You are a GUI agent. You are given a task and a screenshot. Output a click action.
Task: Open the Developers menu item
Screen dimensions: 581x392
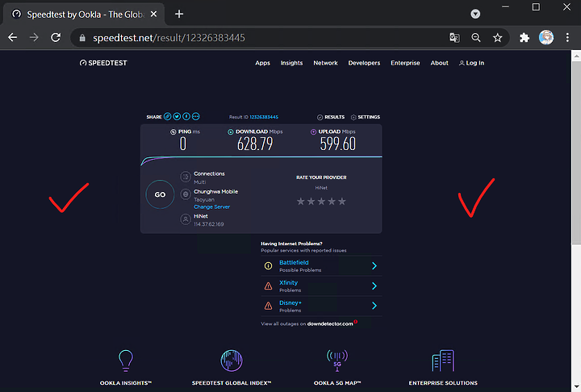pyautogui.click(x=364, y=63)
